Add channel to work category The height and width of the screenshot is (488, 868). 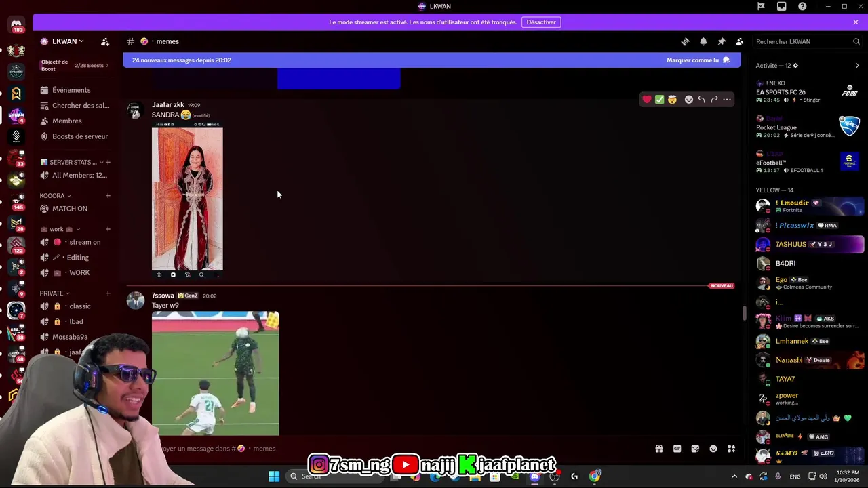pyautogui.click(x=108, y=229)
